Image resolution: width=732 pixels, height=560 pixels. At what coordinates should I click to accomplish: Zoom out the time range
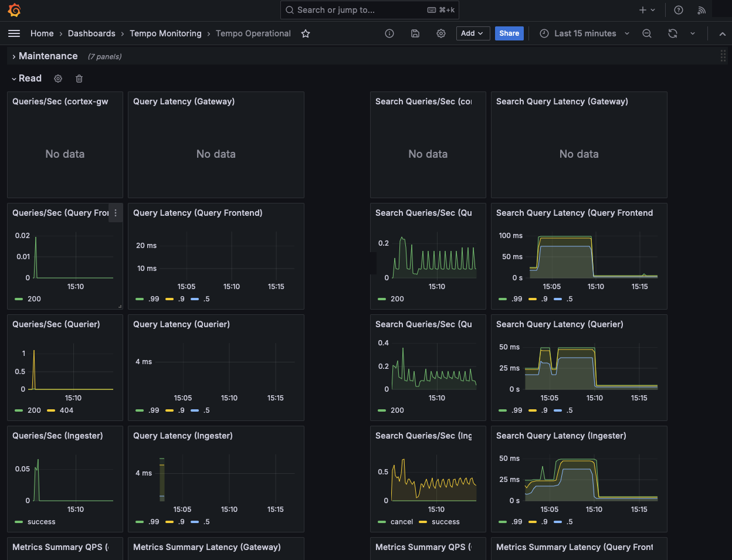(646, 33)
